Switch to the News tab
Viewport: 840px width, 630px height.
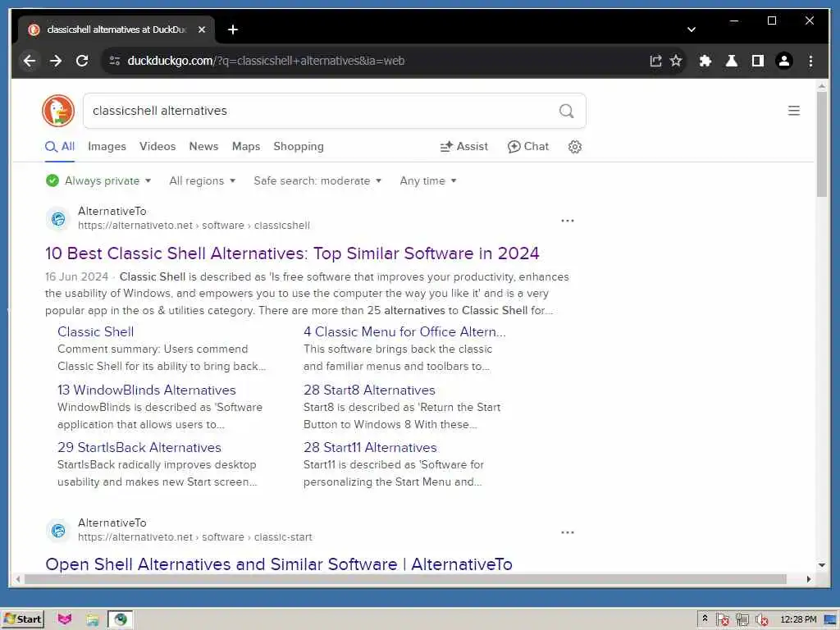coord(203,147)
